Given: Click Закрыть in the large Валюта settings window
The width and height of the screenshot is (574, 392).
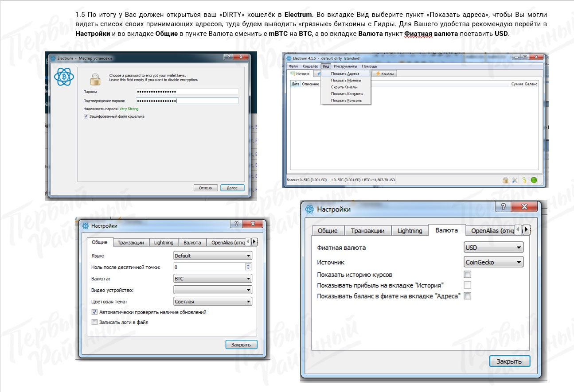Looking at the screenshot, I should pos(510,361).
